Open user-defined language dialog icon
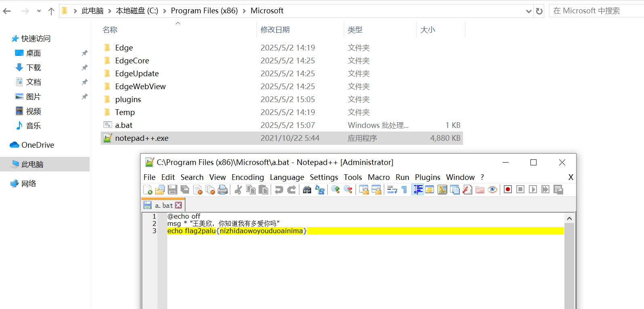The height and width of the screenshot is (309, 644). [429, 190]
